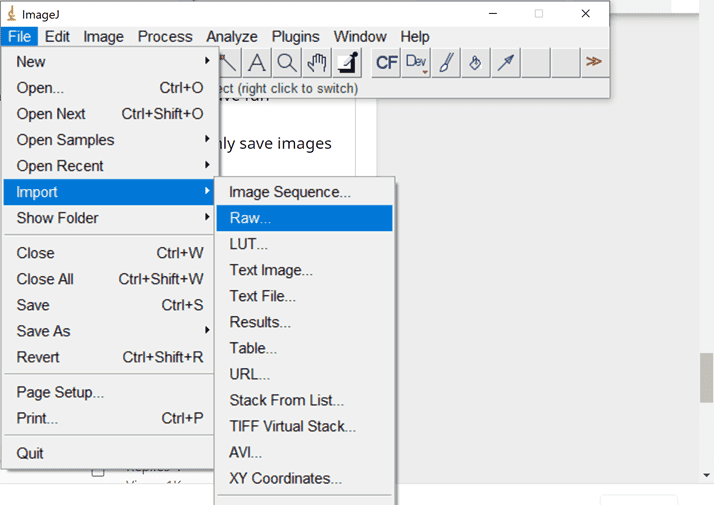Viewport: 714px width, 505px height.
Task: Select the Text tool in ImageJ toolbar
Action: [x=257, y=62]
